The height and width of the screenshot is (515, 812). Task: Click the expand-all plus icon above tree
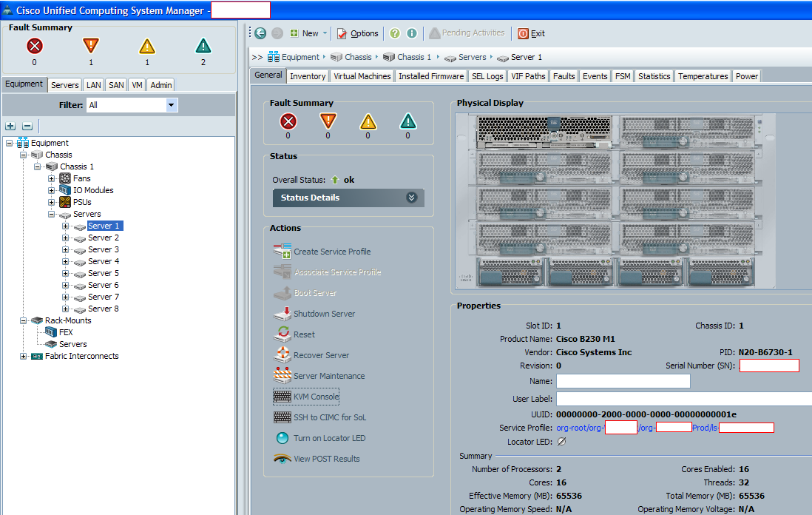pyautogui.click(x=10, y=127)
